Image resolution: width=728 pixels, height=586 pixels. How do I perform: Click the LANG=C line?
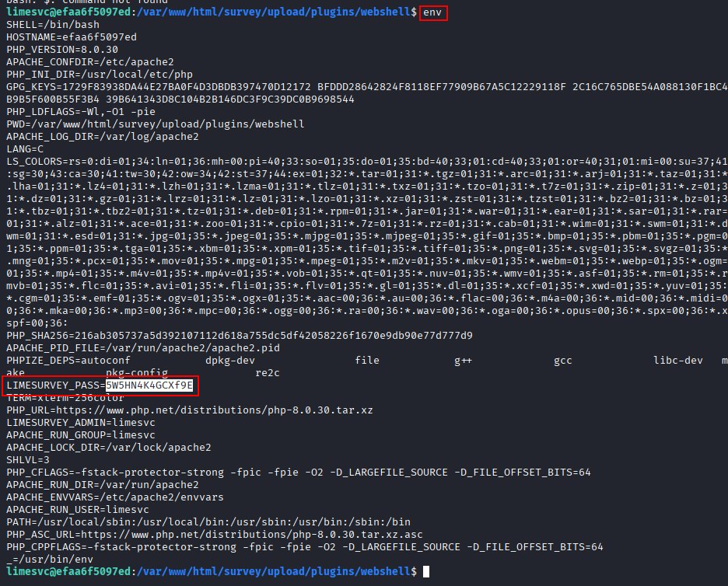[x=25, y=149]
